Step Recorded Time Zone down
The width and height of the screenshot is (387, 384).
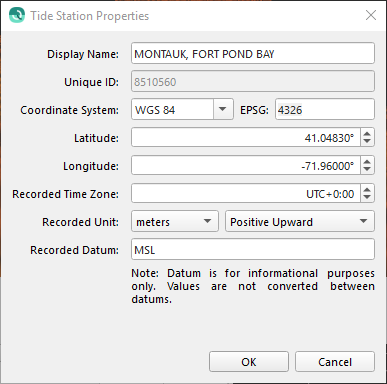367,197
